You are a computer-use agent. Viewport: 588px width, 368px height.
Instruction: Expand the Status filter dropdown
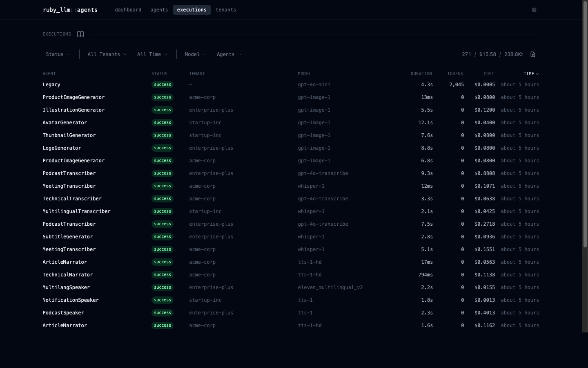[x=58, y=54]
